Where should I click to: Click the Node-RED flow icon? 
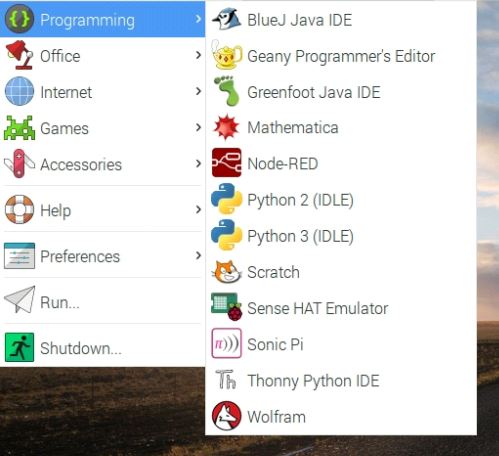226,163
